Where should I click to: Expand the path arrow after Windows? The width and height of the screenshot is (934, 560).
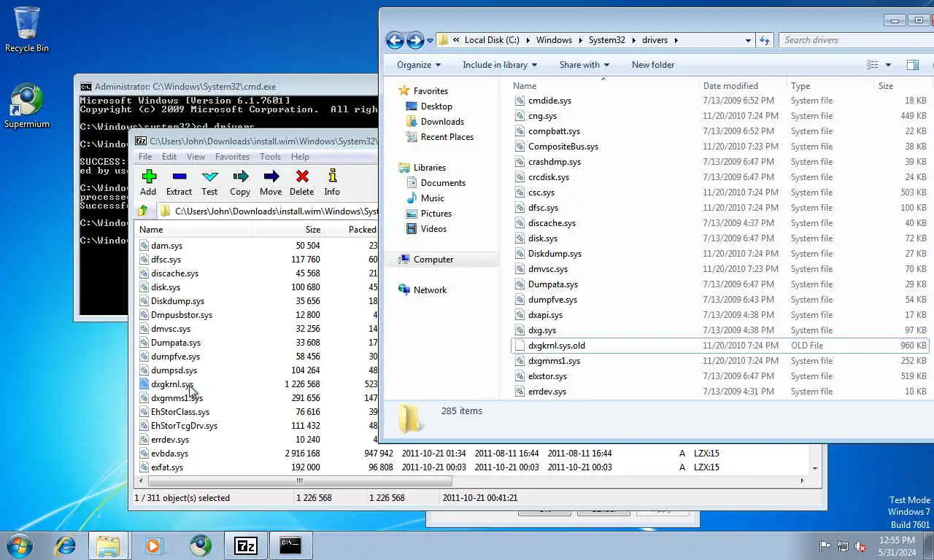pos(581,40)
